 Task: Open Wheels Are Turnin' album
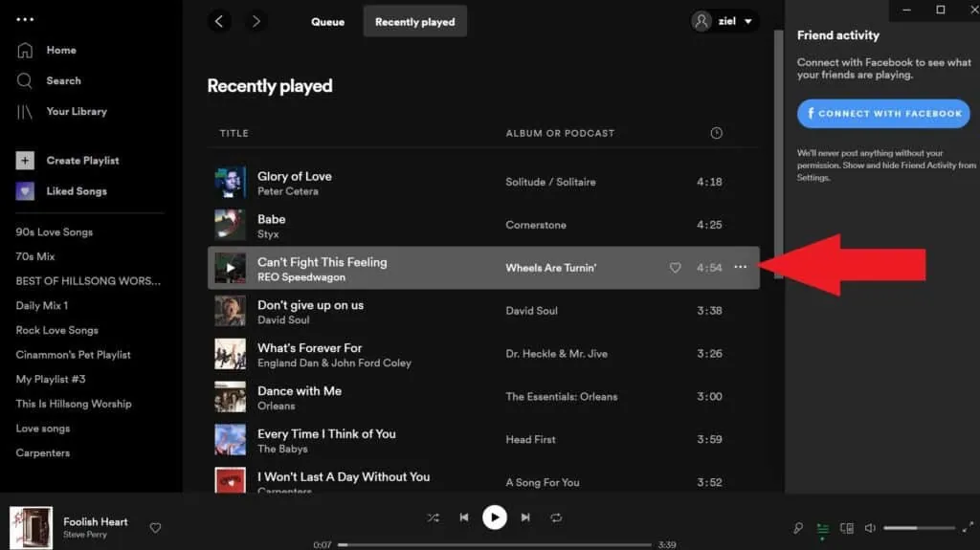(550, 268)
